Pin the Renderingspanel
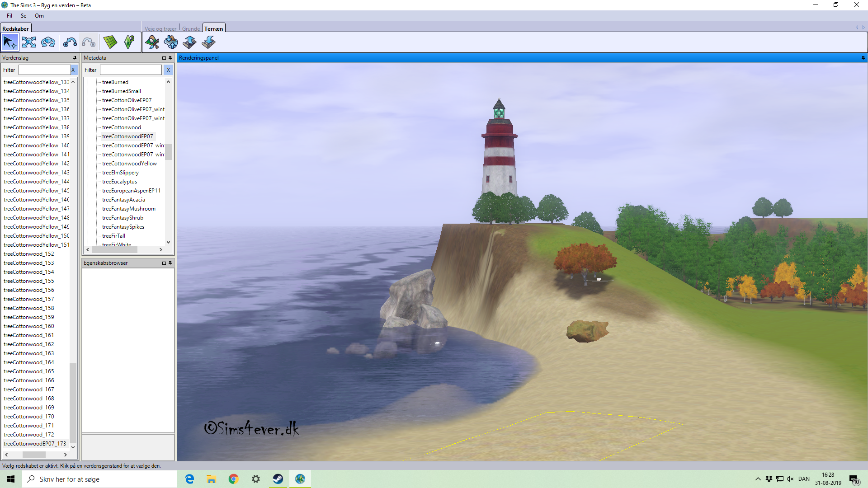 click(863, 58)
